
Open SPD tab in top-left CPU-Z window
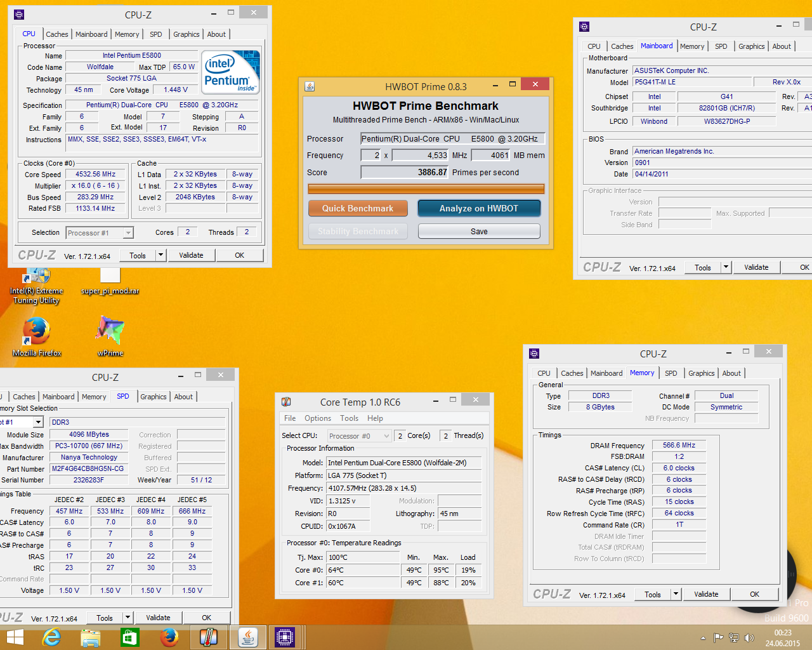pyautogui.click(x=156, y=34)
